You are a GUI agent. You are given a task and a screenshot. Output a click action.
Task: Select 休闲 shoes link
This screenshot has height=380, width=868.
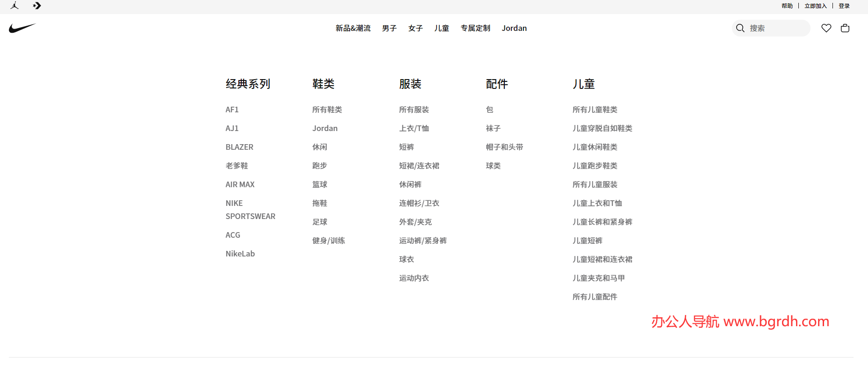(320, 147)
